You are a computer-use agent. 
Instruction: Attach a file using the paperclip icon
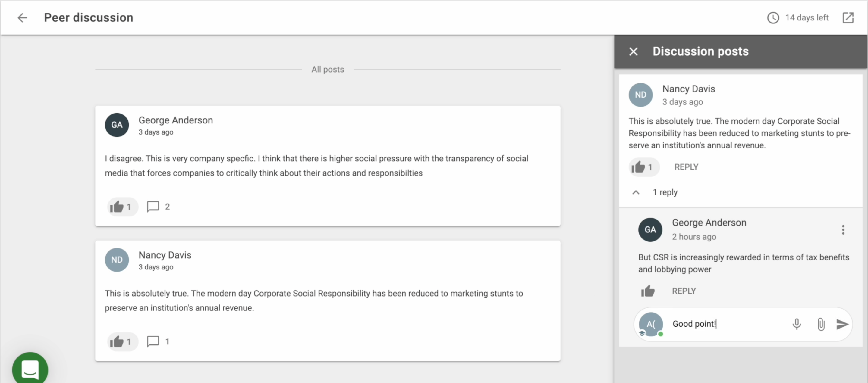(x=821, y=324)
